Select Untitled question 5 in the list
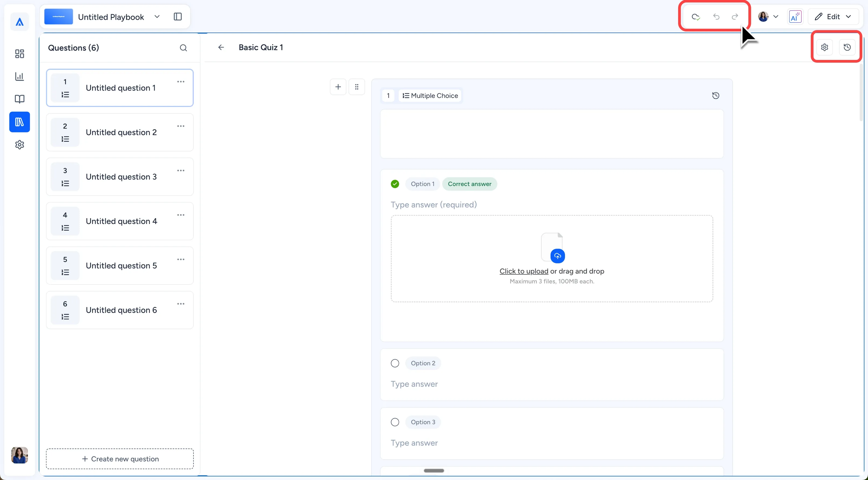The width and height of the screenshot is (868, 480). tap(120, 266)
